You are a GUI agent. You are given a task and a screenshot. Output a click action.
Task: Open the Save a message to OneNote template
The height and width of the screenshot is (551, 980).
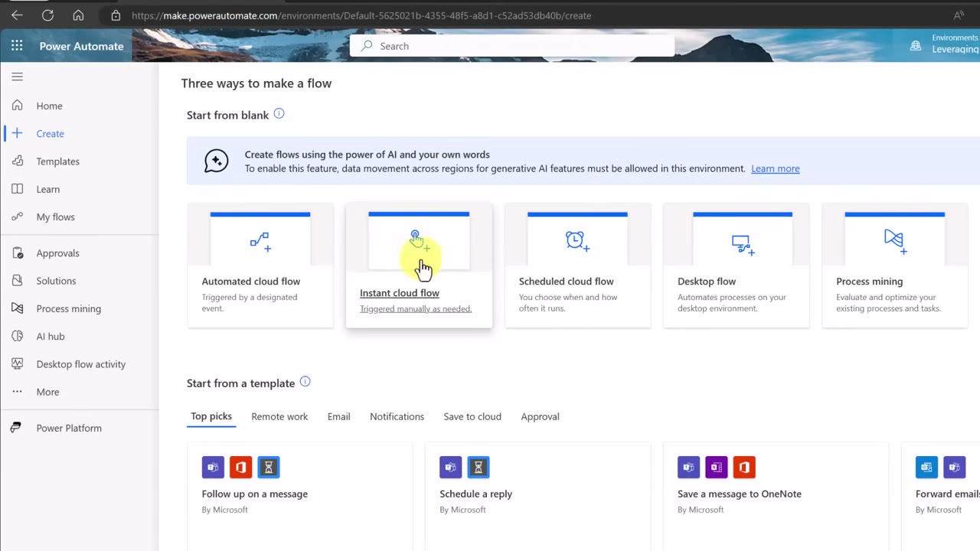tap(776, 497)
